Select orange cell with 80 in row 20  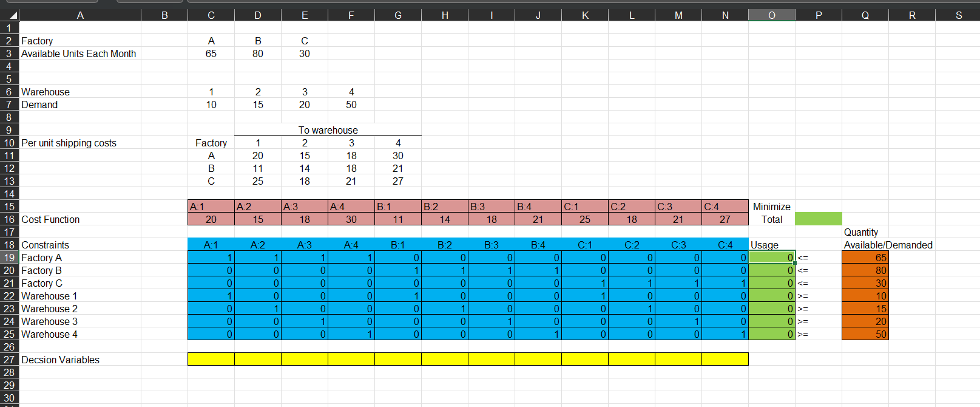click(865, 270)
